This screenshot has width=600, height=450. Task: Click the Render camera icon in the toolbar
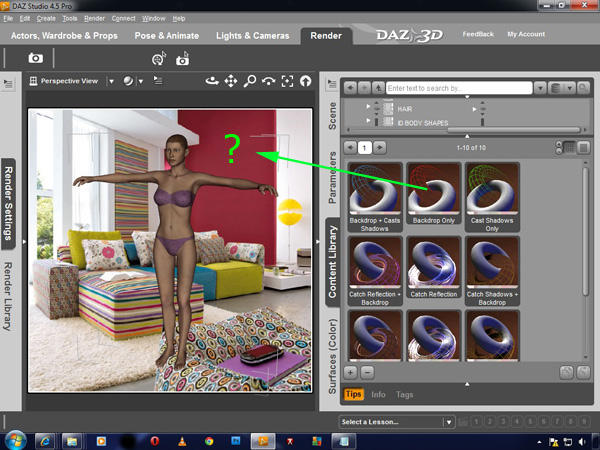(36, 58)
